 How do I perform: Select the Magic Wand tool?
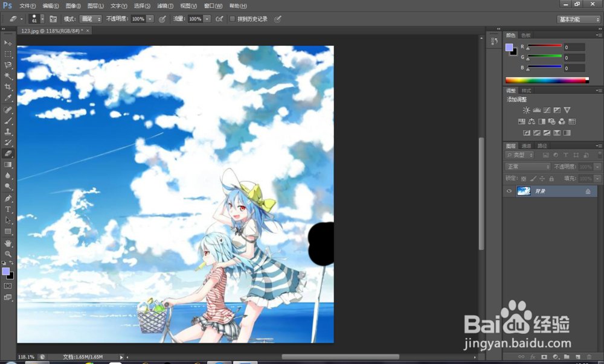[x=8, y=76]
